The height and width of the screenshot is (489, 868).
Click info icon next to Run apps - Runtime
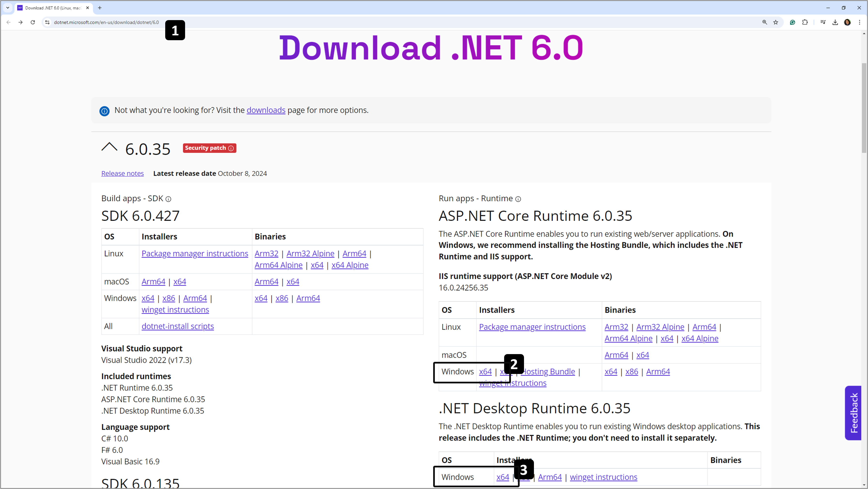click(518, 199)
